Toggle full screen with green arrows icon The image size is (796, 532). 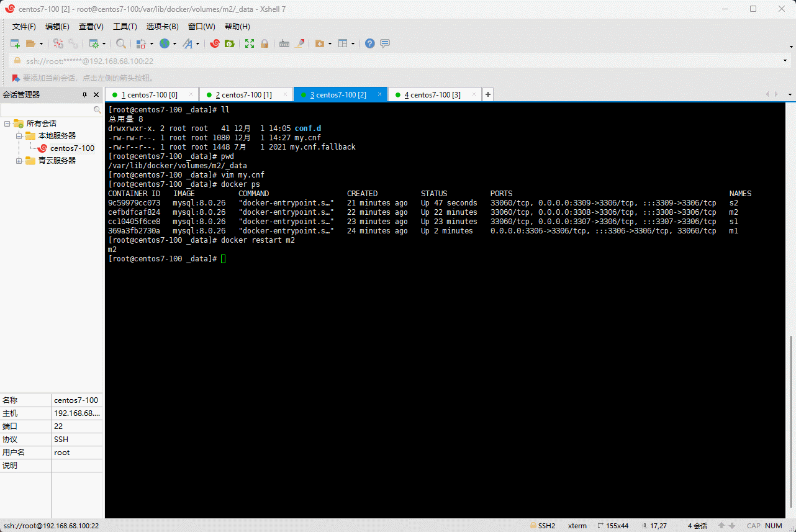250,43
